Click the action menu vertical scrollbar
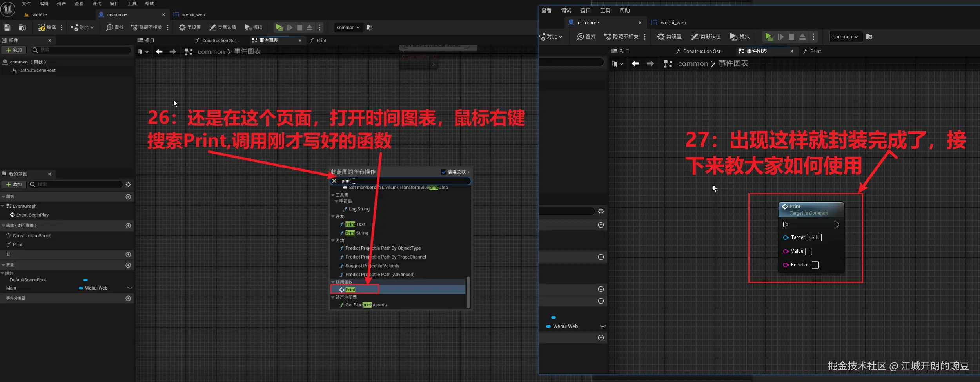 point(468,292)
